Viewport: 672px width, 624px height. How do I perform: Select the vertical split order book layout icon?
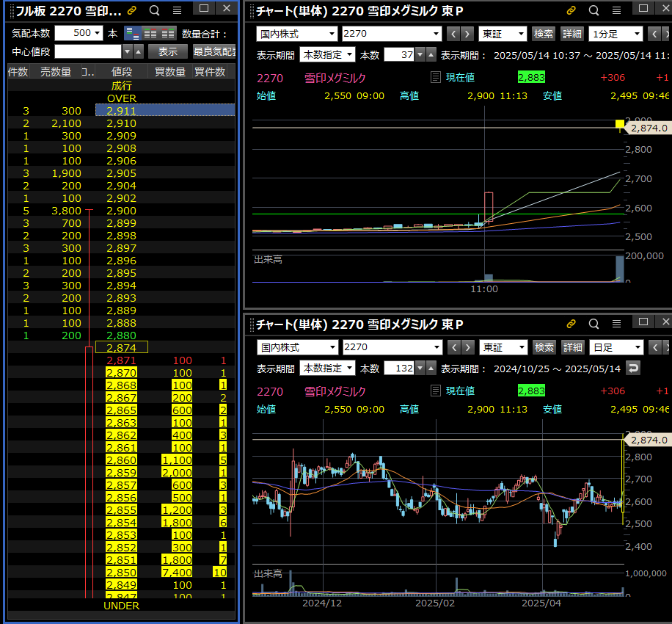point(132,33)
